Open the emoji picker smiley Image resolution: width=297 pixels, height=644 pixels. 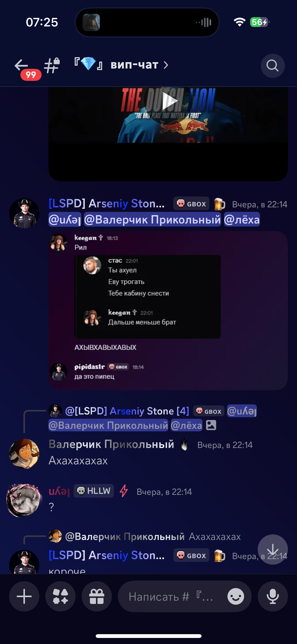tap(236, 596)
